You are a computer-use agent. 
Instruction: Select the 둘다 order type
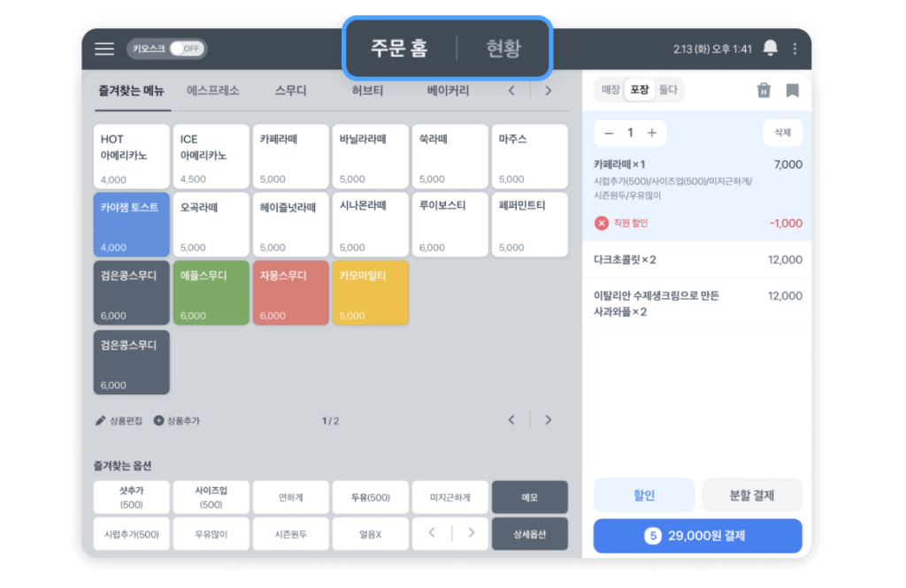(x=670, y=89)
